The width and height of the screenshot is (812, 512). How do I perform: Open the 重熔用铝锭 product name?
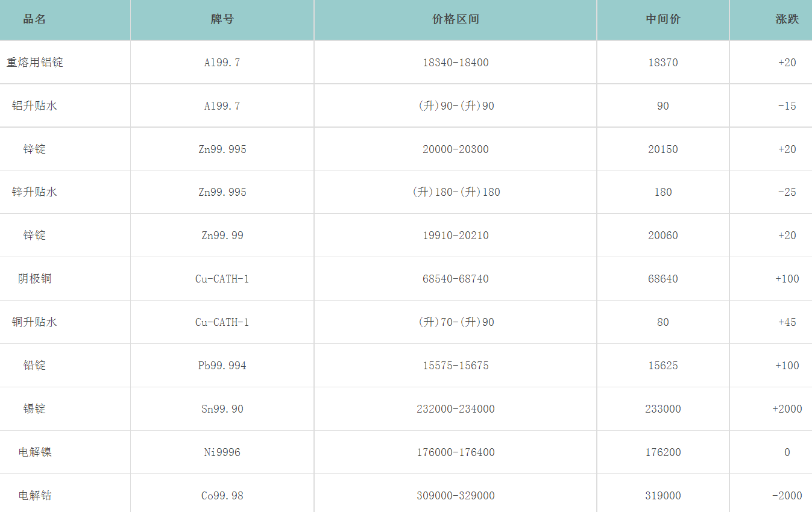34,63
